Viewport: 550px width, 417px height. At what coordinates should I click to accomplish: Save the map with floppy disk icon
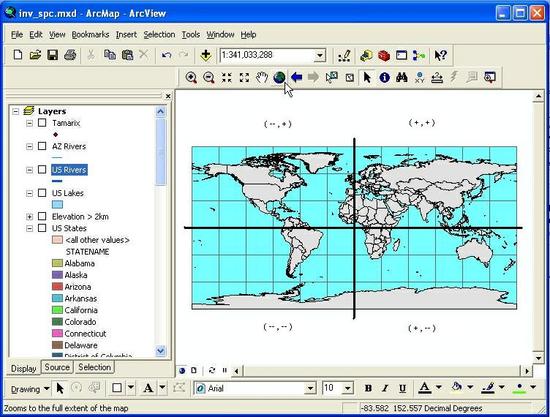click(53, 55)
